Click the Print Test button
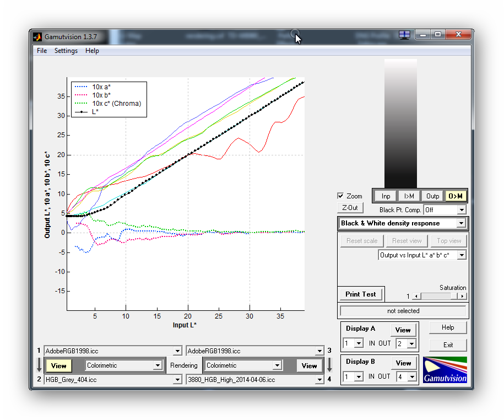Viewport: 504px width, 420px height. (x=361, y=294)
